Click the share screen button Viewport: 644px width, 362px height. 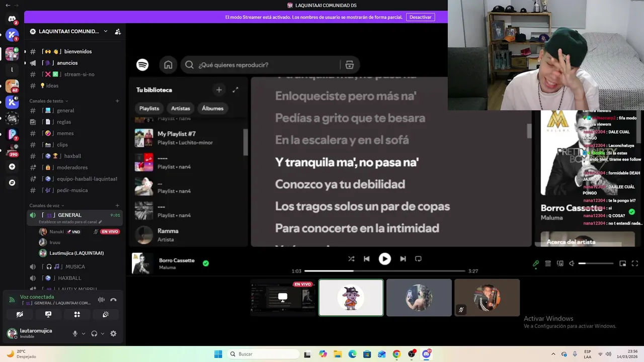[48, 314]
